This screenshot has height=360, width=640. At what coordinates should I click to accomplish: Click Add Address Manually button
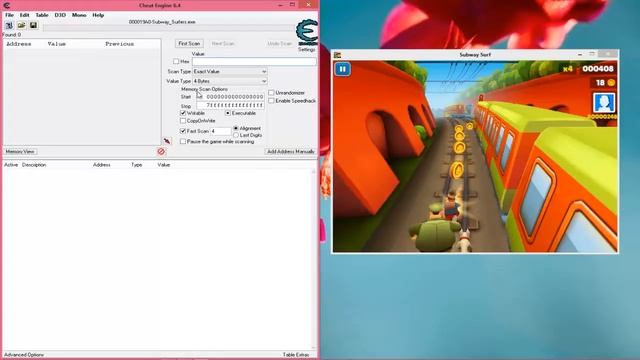click(x=291, y=151)
